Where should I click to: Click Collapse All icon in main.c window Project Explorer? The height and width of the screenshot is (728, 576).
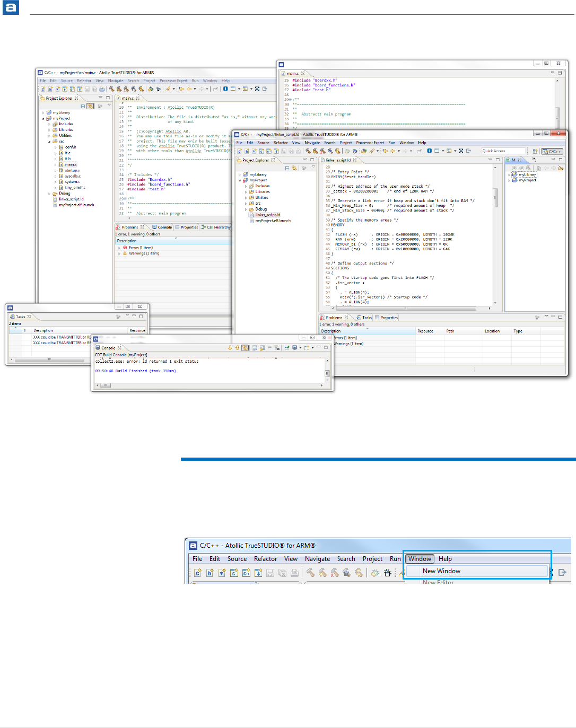click(x=83, y=106)
